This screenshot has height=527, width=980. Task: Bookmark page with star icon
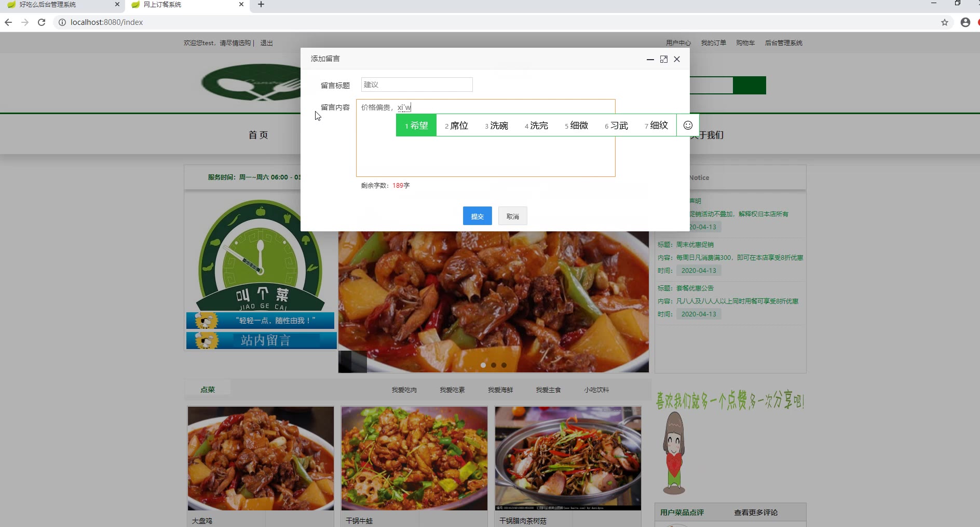(x=945, y=22)
